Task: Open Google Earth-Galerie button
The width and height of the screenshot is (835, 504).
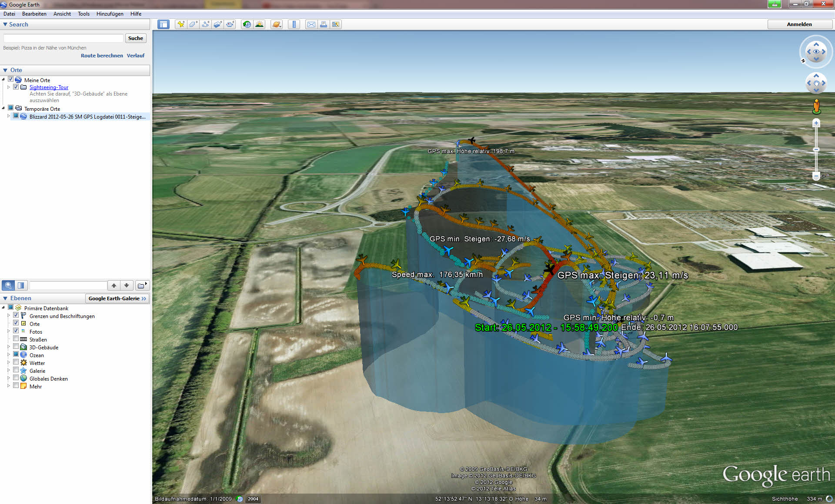Action: coord(117,298)
